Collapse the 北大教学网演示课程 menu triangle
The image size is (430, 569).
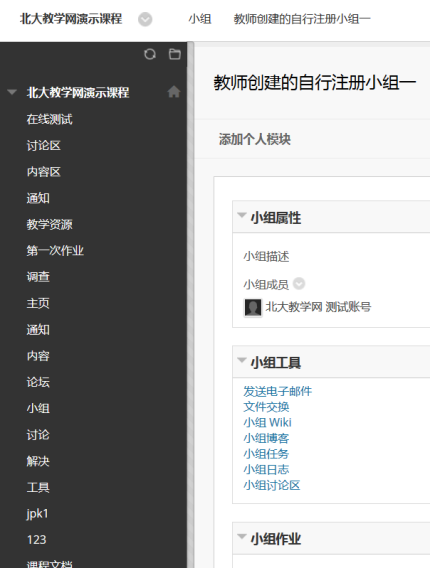pyautogui.click(x=12, y=92)
